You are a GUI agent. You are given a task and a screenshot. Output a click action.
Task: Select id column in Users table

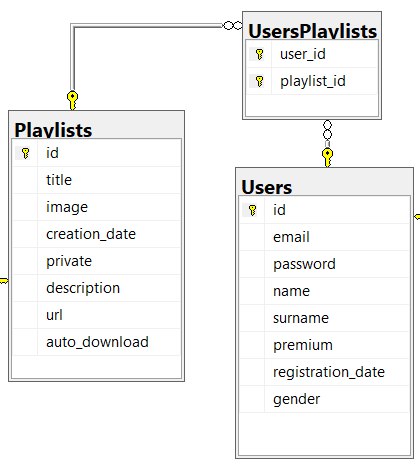click(324, 210)
